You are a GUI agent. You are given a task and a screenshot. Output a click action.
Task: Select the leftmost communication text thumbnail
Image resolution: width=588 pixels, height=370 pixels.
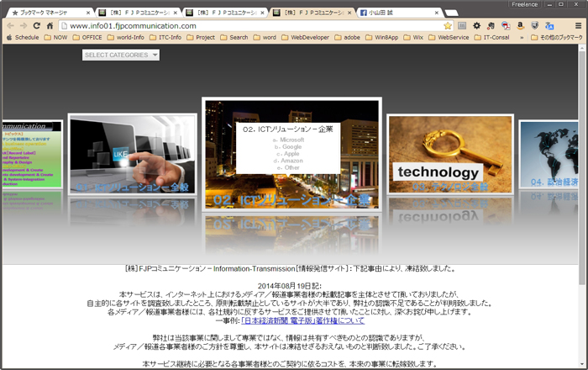tap(32, 154)
